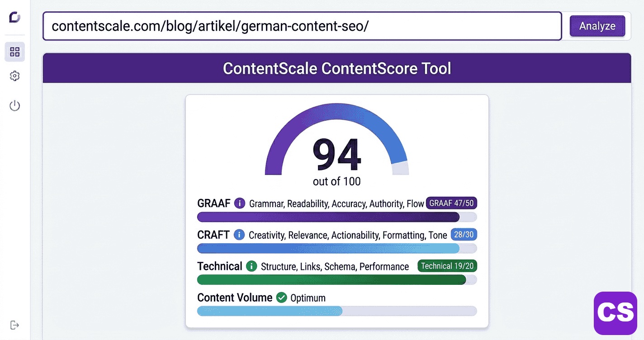Open the dashboard grid icon in sidebar
644x340 pixels.
pos(14,52)
